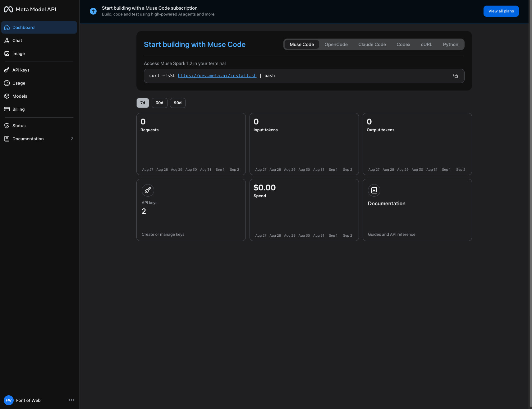The height and width of the screenshot is (409, 532).
Task: Select the 7d time range
Action: pyautogui.click(x=143, y=103)
